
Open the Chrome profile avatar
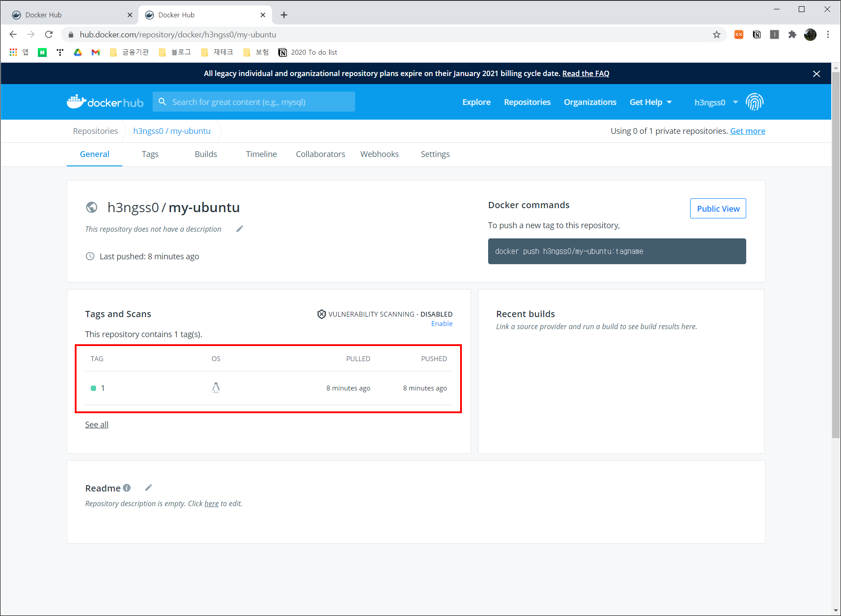click(810, 35)
